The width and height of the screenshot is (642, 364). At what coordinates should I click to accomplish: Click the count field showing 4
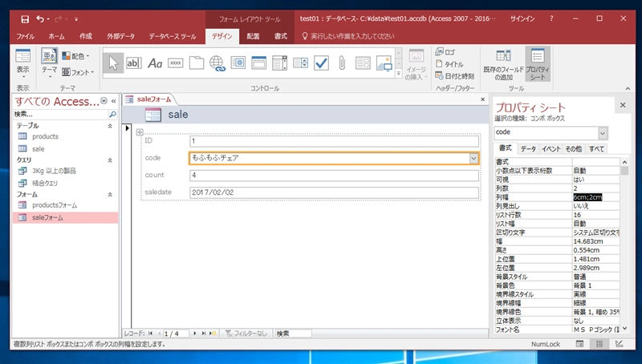(334, 176)
